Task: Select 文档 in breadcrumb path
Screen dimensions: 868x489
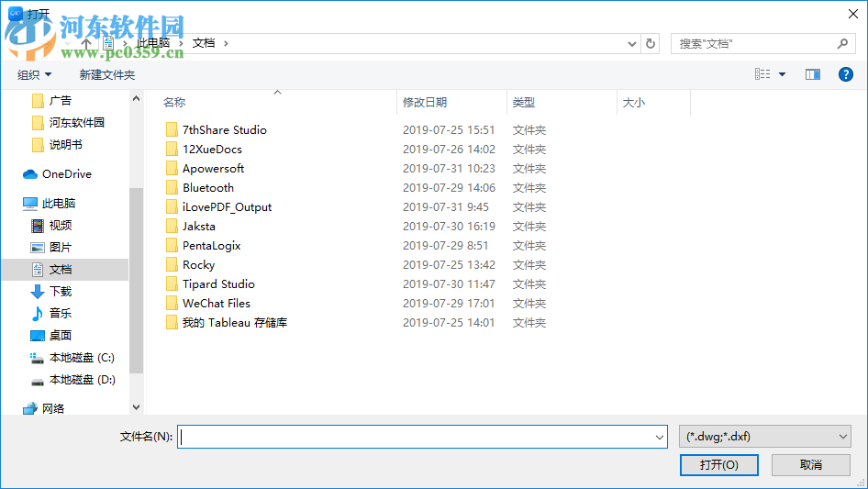Action: [204, 43]
